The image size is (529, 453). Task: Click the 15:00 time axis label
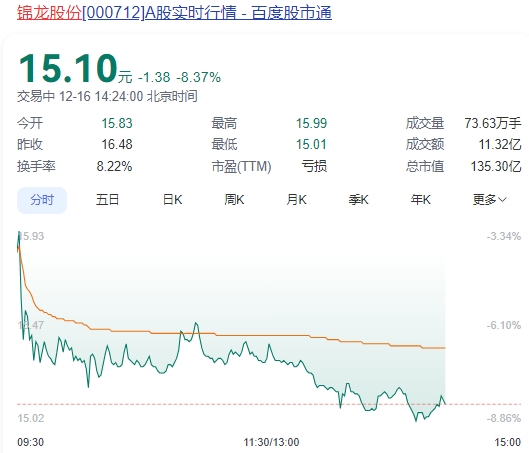tap(508, 442)
